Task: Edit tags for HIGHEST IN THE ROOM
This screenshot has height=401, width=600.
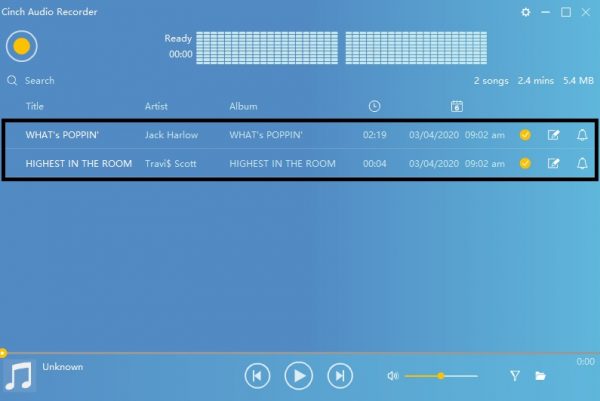Action: (553, 163)
